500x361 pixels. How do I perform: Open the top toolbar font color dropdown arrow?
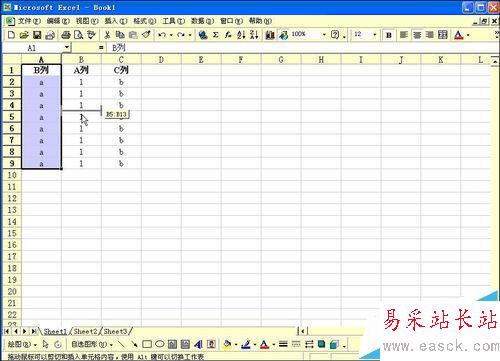pyautogui.click(x=468, y=35)
